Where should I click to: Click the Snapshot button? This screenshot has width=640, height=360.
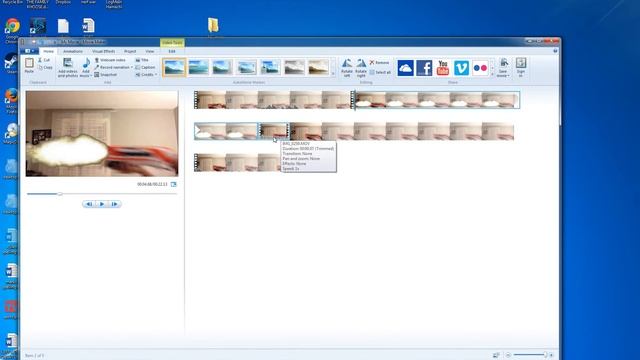pos(106,75)
